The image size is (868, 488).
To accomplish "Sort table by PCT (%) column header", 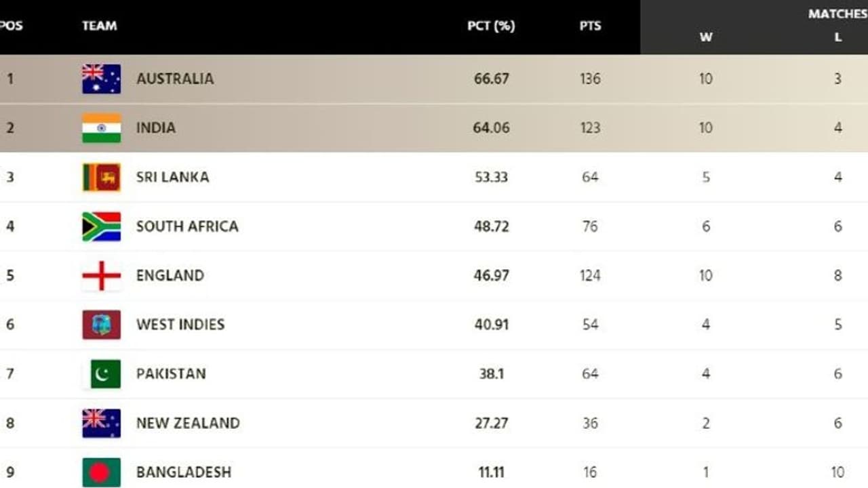I will click(491, 26).
